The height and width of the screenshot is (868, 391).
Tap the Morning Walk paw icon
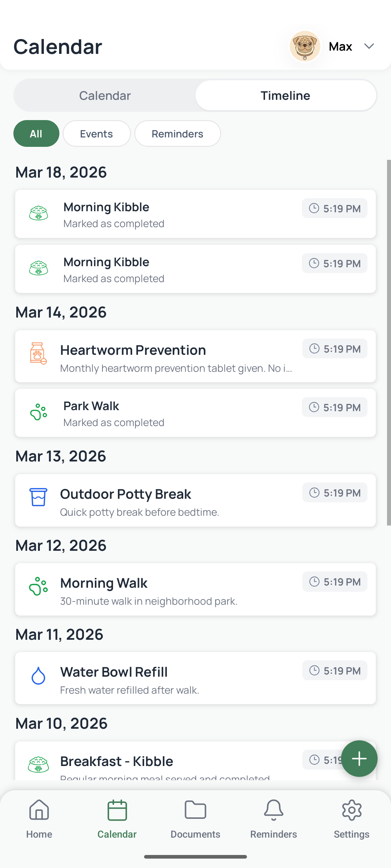pos(38,586)
